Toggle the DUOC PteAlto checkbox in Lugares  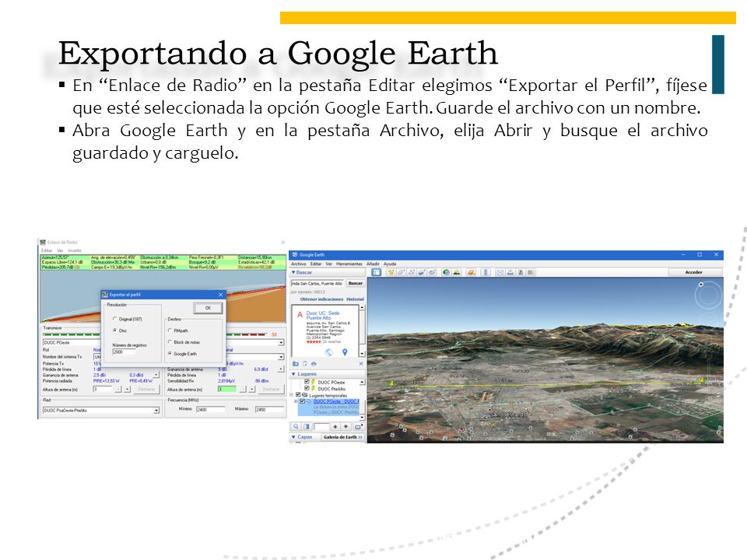click(307, 389)
